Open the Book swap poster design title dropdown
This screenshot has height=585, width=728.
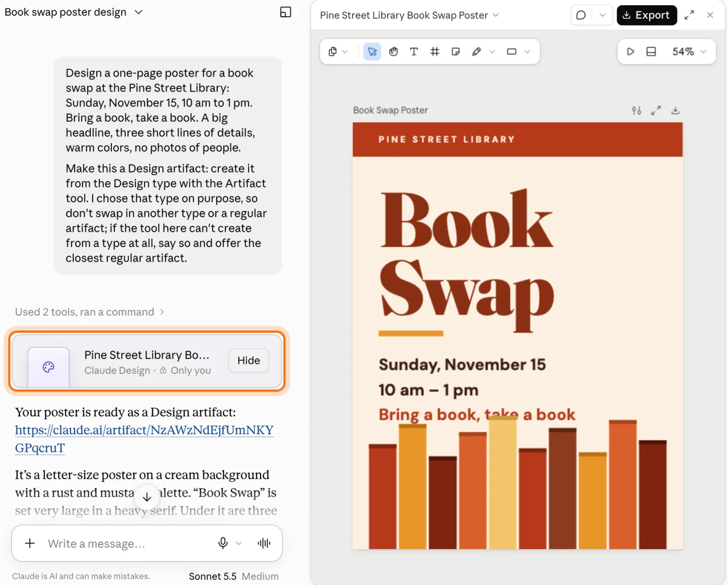point(73,12)
